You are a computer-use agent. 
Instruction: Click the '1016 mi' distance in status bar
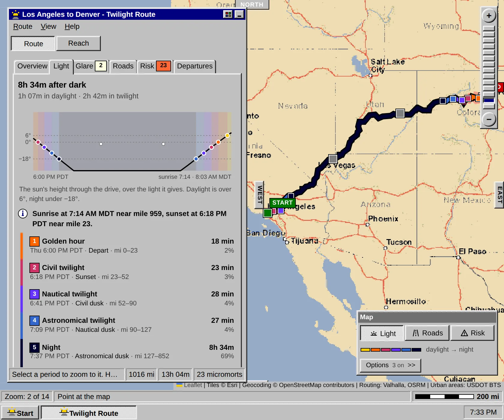[x=141, y=374]
